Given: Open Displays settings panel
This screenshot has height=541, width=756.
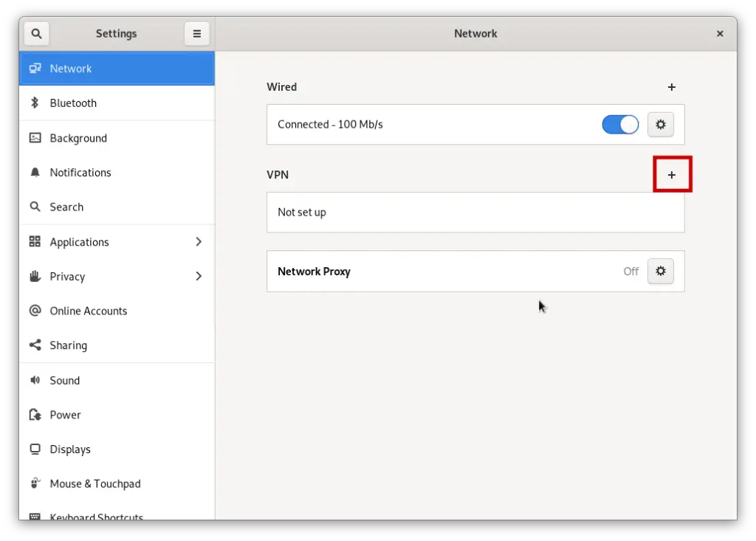Looking at the screenshot, I should [117, 449].
